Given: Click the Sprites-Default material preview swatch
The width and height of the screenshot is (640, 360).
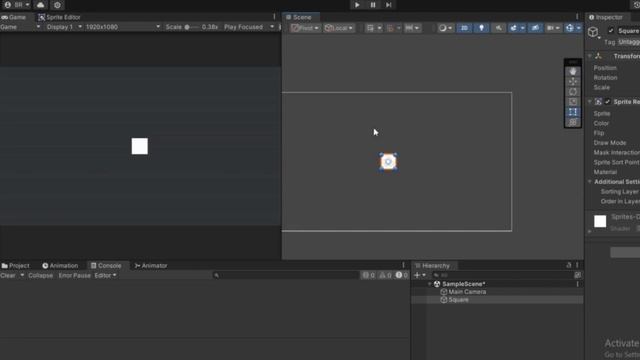Looking at the screenshot, I should click(x=600, y=221).
